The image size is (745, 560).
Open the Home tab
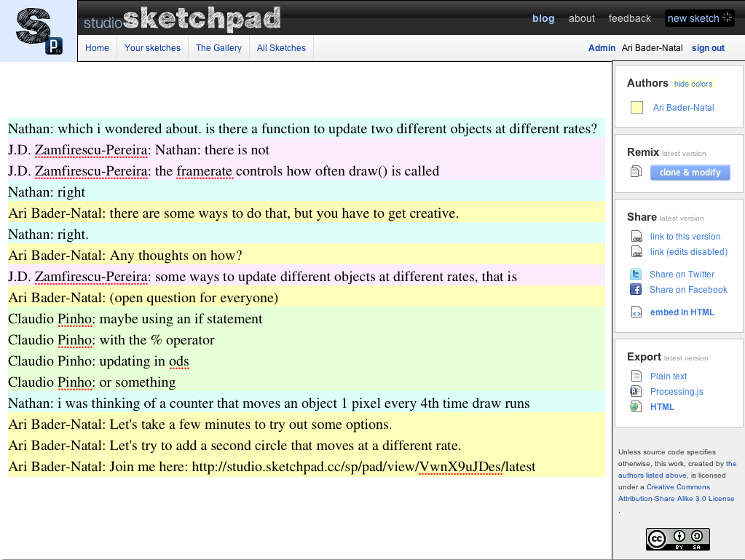97,48
